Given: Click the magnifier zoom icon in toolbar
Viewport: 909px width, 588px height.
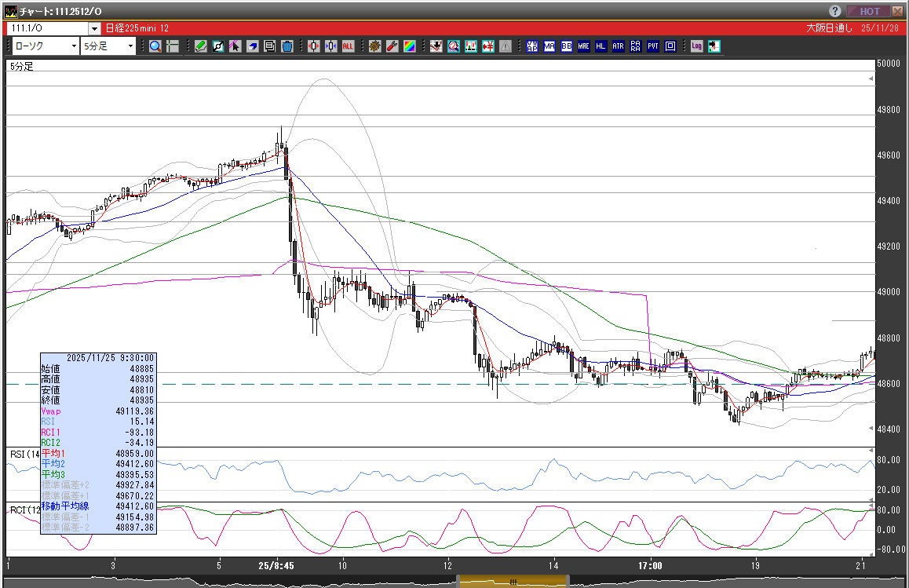Looking at the screenshot, I should point(155,46).
